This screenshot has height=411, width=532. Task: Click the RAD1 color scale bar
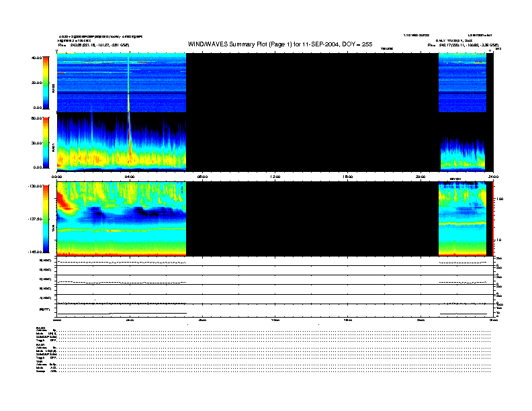coord(46,142)
